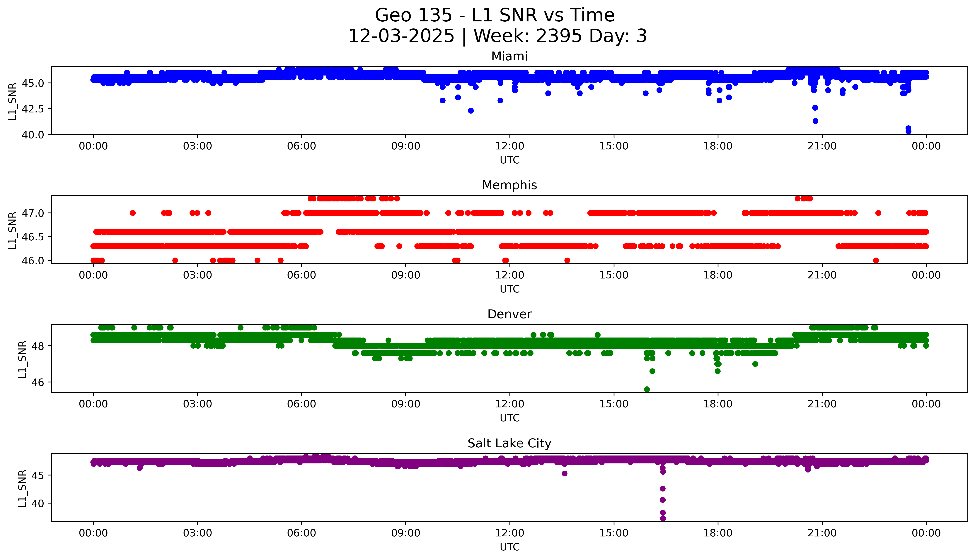The height and width of the screenshot is (560, 975).
Task: Click the lowest green outlier point in the Denver plot
Action: (647, 389)
